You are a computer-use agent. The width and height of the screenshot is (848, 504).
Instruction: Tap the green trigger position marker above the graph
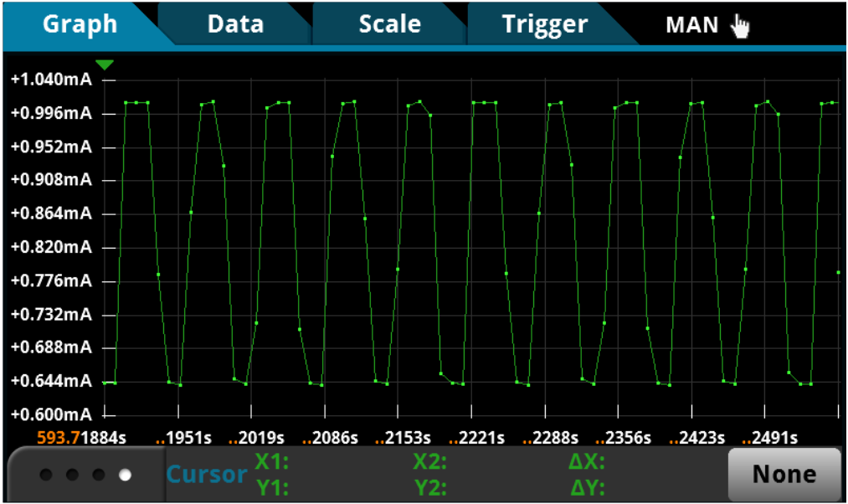coord(105,64)
